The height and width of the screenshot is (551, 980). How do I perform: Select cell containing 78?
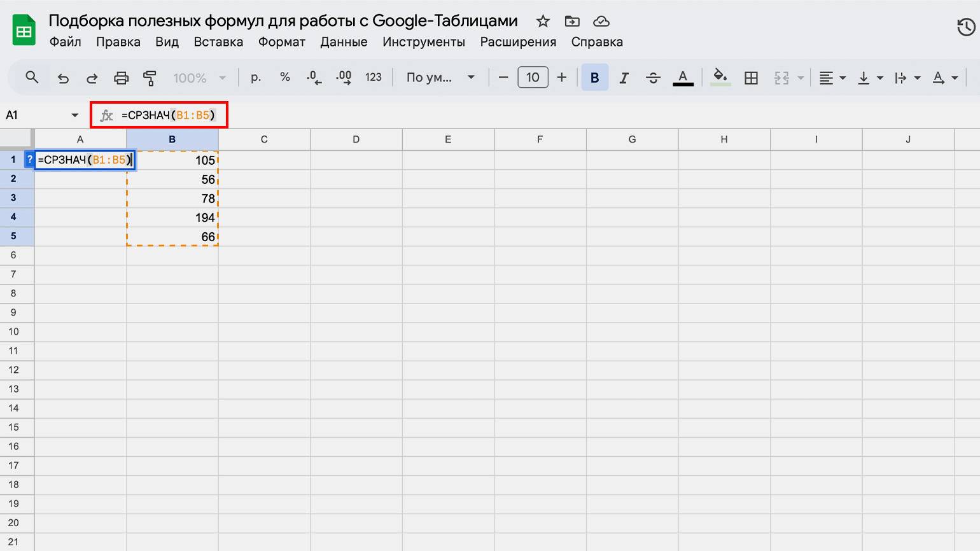click(x=172, y=199)
